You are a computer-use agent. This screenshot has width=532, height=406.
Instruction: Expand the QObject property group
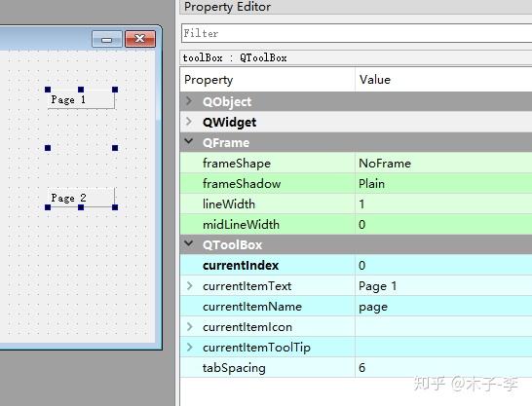[189, 101]
